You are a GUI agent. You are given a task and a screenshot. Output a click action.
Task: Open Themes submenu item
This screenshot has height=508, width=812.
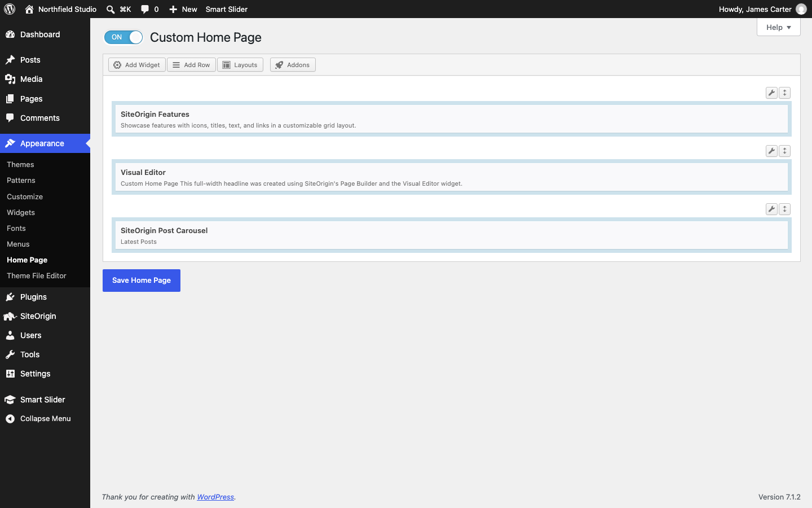(x=20, y=164)
